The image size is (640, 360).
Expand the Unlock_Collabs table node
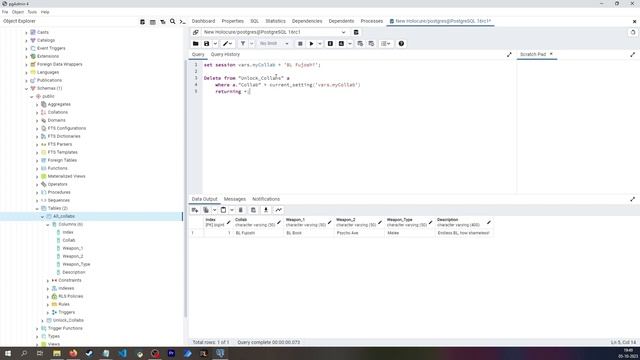click(42, 320)
